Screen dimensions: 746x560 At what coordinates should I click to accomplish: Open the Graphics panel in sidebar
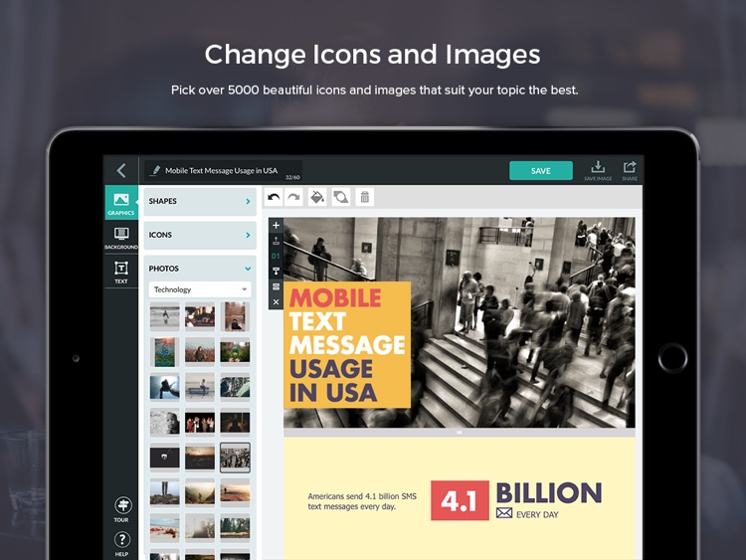(x=121, y=203)
